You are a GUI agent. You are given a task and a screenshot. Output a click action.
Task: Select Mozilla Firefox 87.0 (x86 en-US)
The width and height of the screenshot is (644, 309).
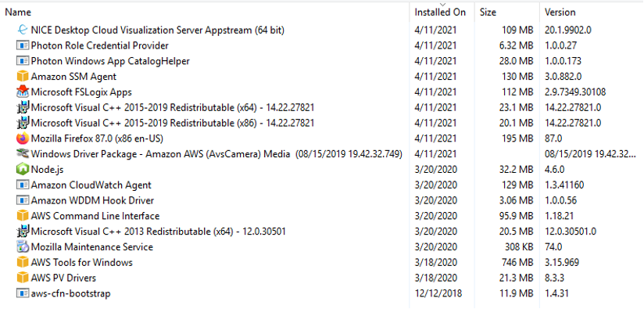[x=97, y=138]
